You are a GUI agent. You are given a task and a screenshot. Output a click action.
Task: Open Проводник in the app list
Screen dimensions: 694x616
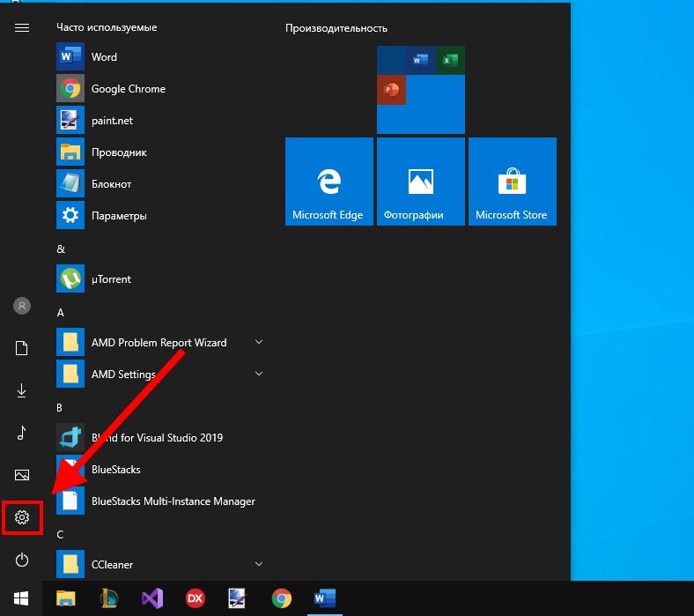click(x=159, y=152)
